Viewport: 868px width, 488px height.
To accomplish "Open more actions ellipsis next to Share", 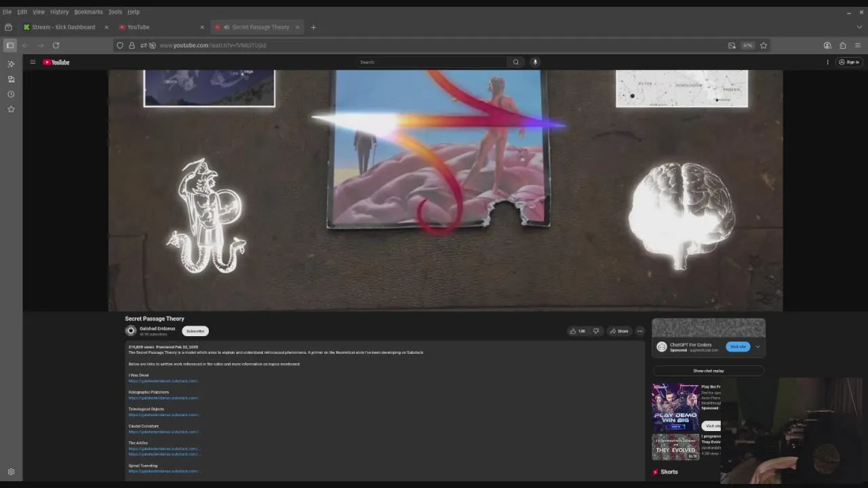I will tap(639, 331).
